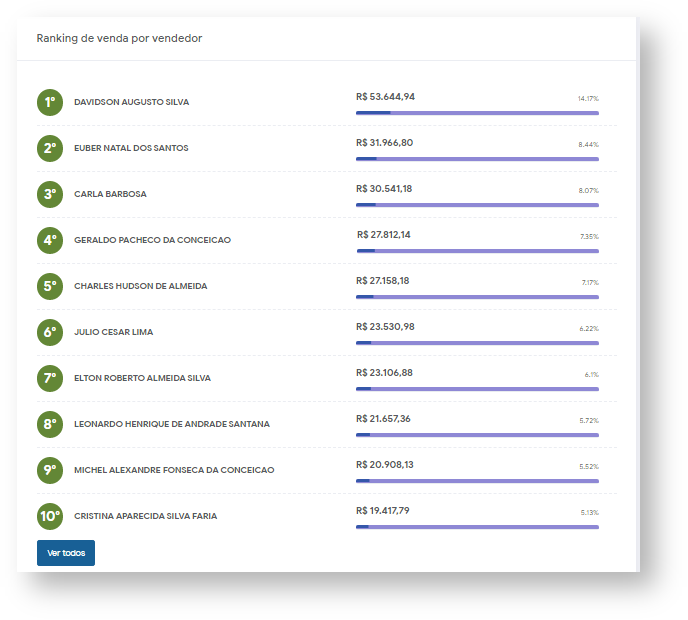Click Cristina Aparecida Silva Faria's progress bar
Viewport: 688px width, 620px height.
tap(477, 527)
